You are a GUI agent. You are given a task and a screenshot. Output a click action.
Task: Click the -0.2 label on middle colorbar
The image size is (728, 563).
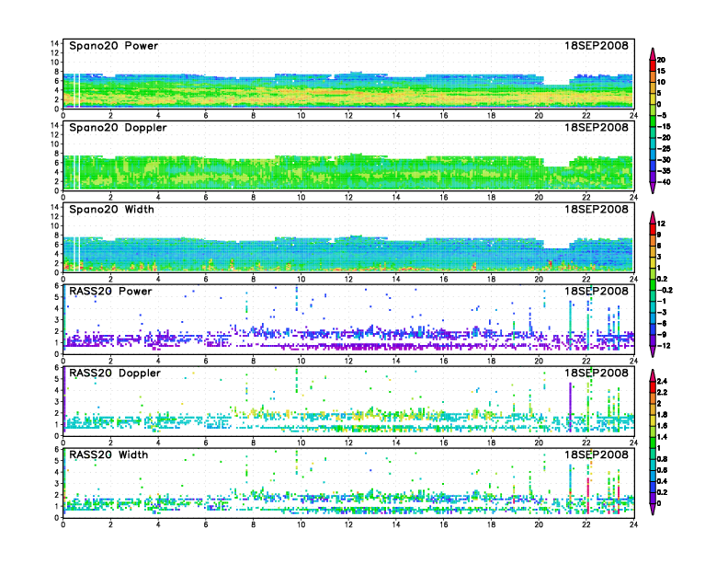(665, 291)
